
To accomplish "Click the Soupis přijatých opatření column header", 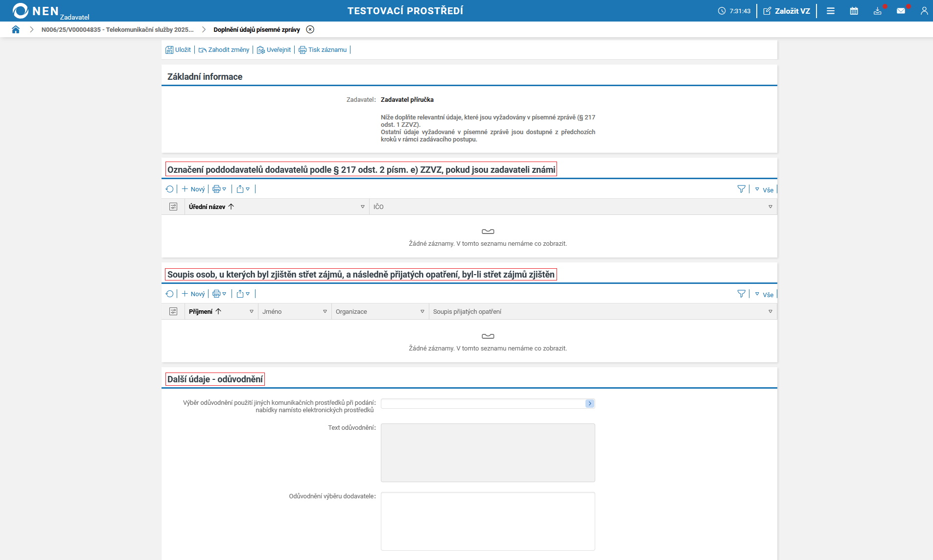I will 467,311.
